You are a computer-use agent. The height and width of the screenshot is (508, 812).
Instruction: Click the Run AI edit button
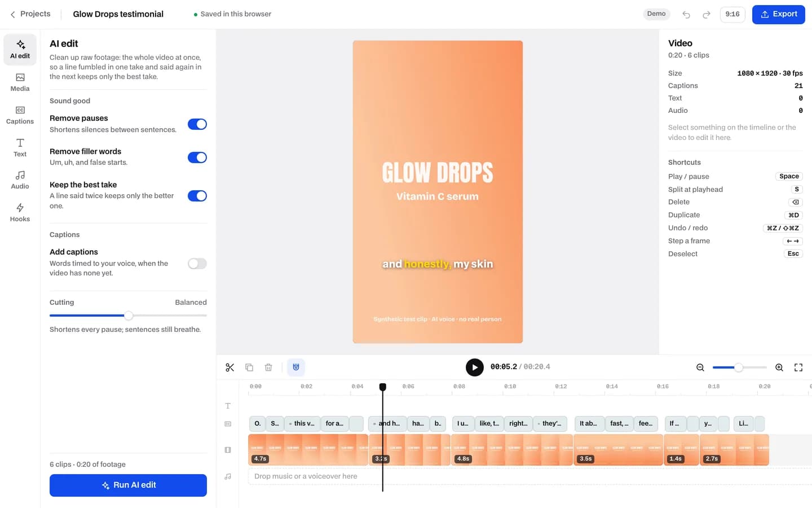coord(128,485)
